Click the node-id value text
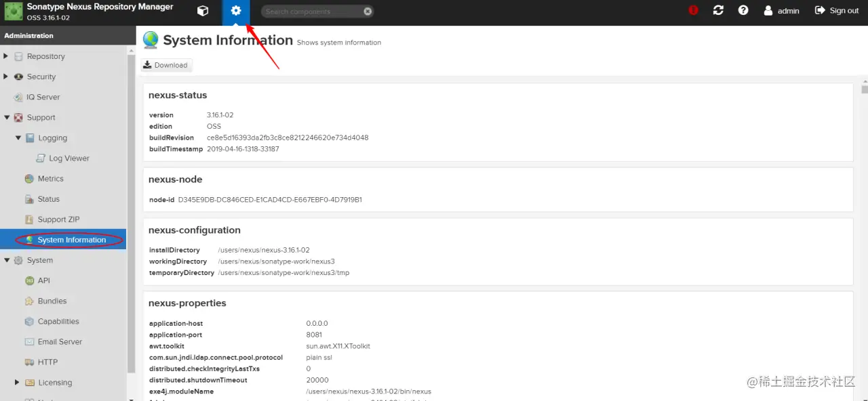The image size is (868, 401). pyautogui.click(x=270, y=200)
